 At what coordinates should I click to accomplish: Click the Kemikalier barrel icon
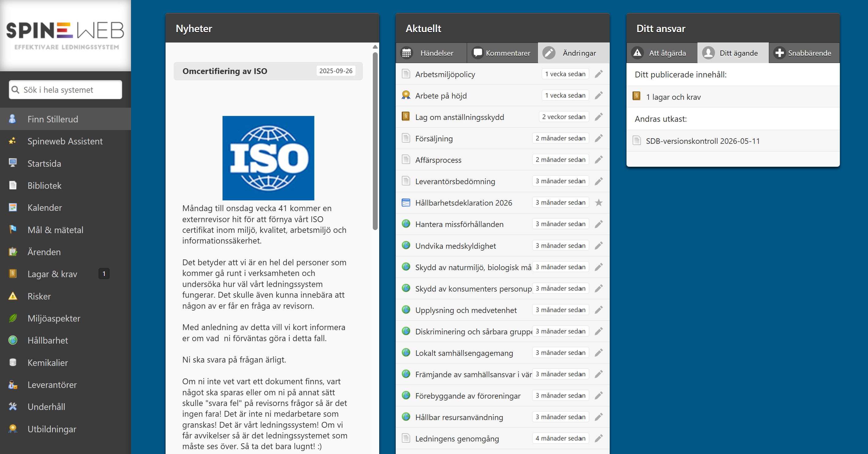[x=13, y=363]
